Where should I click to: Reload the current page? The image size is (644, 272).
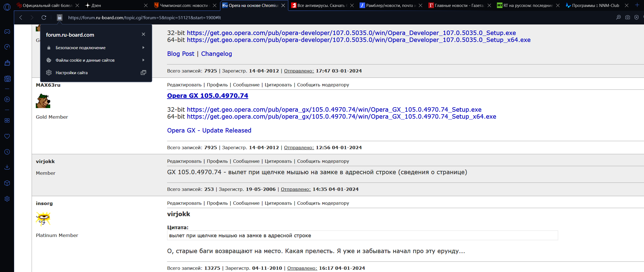point(44,18)
